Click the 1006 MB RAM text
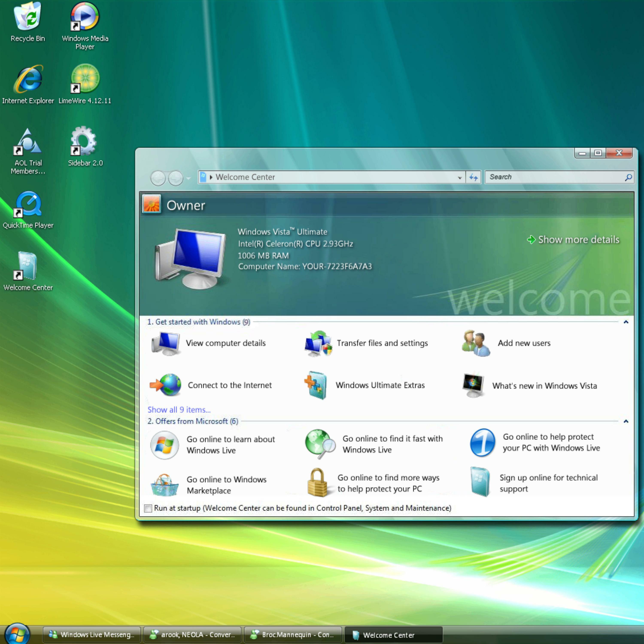Screen dimensions: 644x644 [263, 256]
